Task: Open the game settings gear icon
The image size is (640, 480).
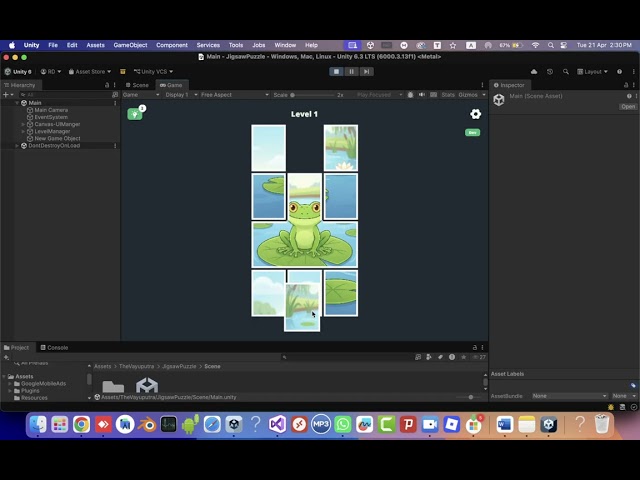Action: 476,114
